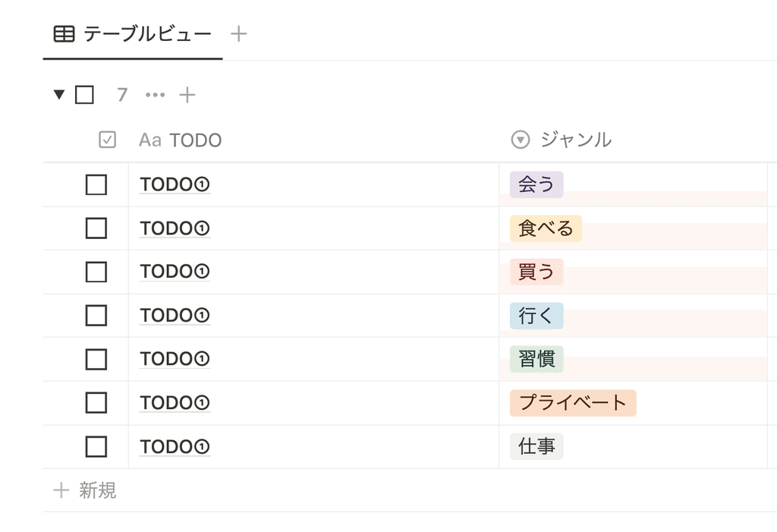Add a row with group plus icon
The image size is (777, 532).
(x=187, y=95)
